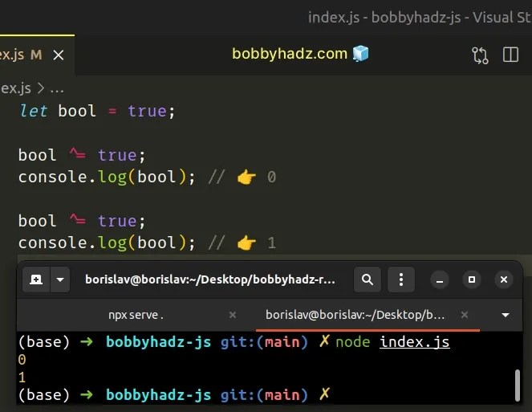Viewport: 532px width, 412px height.
Task: Open a new terminal tab with the plus icon
Action: [36, 279]
